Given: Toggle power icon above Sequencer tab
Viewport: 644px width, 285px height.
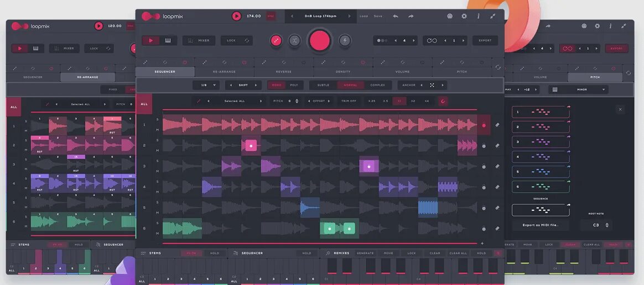Looking at the screenshot, I should tap(185, 62).
